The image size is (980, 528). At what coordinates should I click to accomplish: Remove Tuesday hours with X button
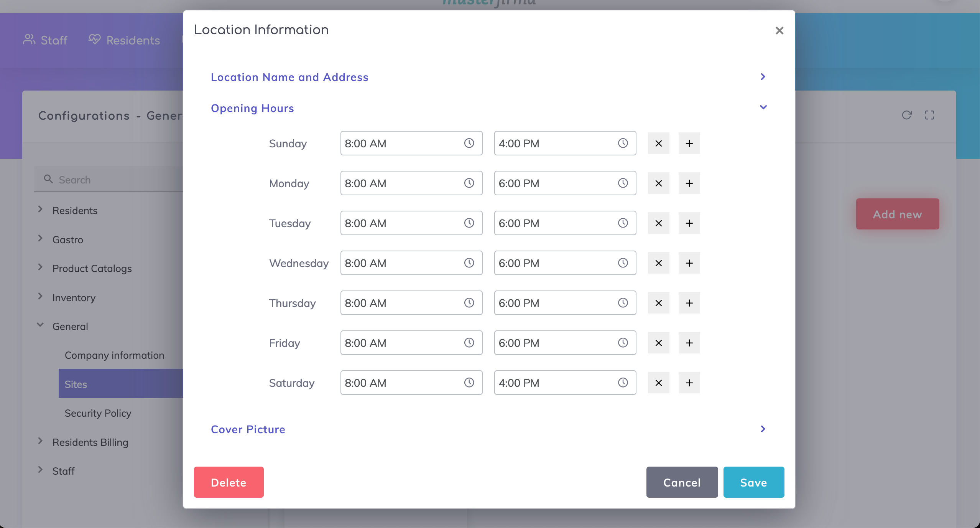pyautogui.click(x=658, y=223)
